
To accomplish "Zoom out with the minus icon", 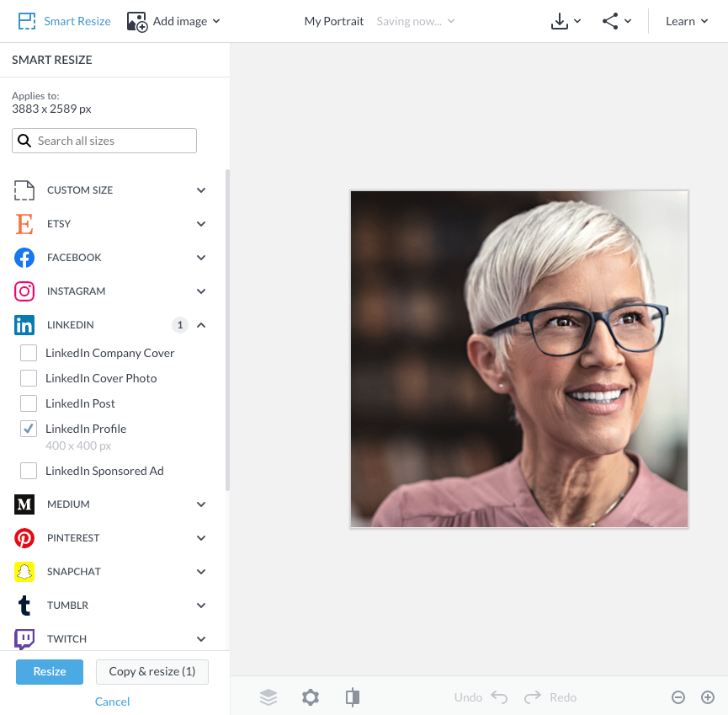I will coord(678,697).
